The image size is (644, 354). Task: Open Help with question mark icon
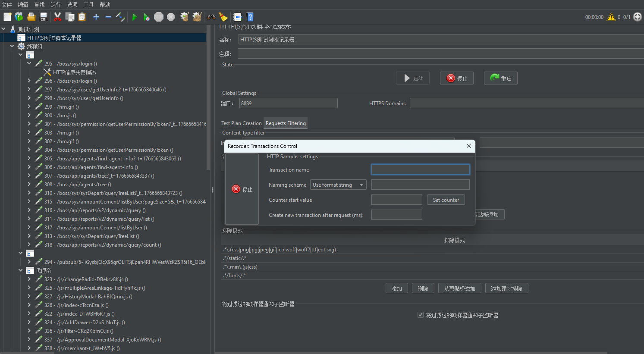point(250,17)
